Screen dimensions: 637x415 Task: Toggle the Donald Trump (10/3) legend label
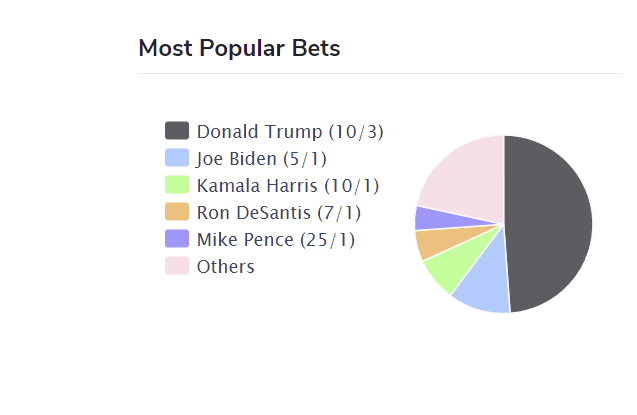tap(290, 132)
